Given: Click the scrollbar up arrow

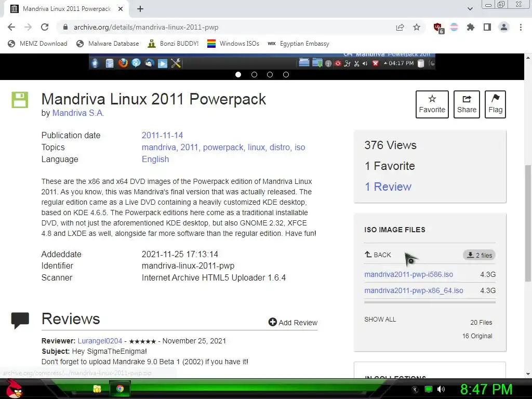Looking at the screenshot, I should [x=528, y=57].
